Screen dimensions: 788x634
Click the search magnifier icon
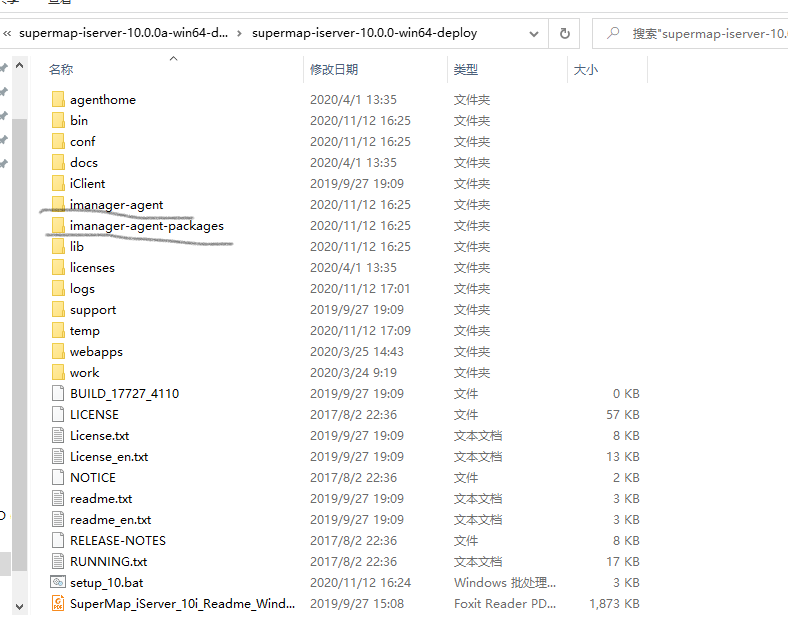(x=613, y=33)
